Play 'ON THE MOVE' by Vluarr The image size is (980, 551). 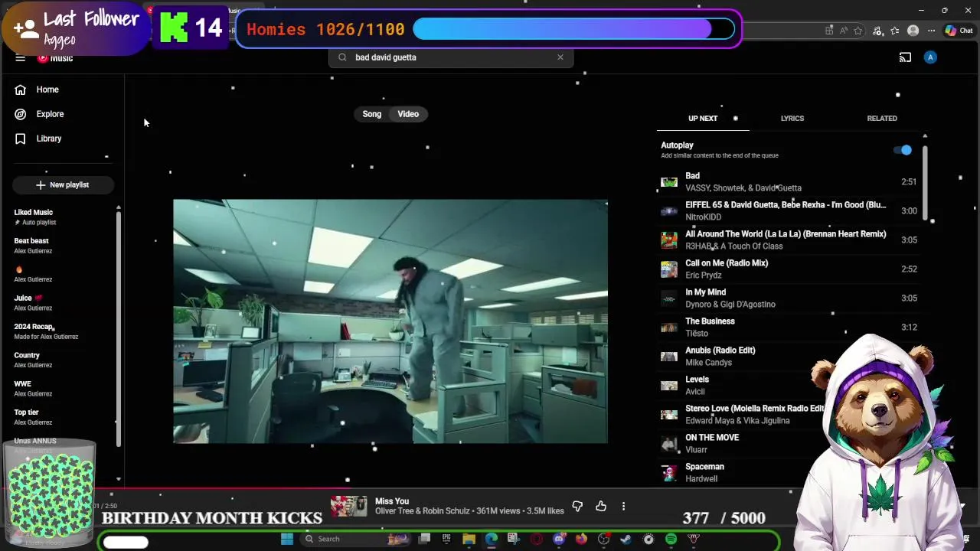coord(735,444)
